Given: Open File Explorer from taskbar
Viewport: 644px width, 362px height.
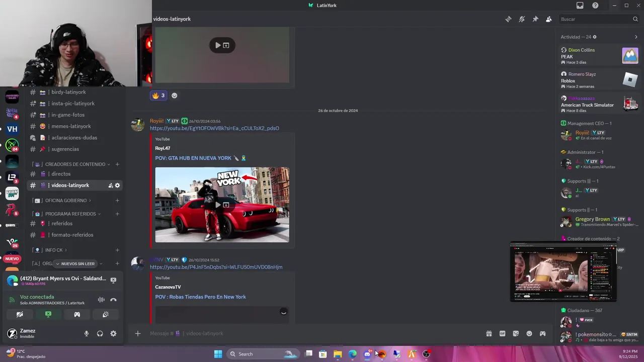Looking at the screenshot, I should click(338, 354).
